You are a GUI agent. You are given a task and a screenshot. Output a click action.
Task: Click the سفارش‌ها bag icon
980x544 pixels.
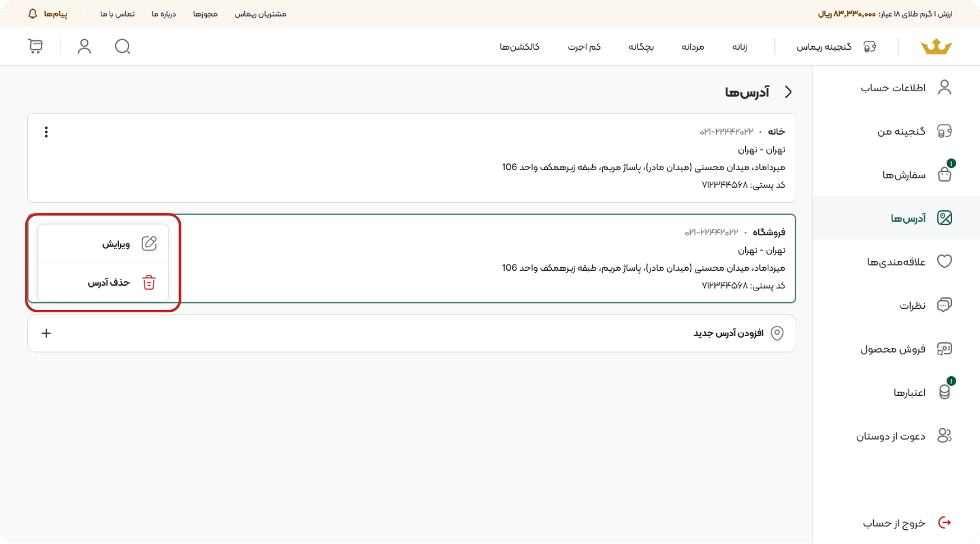tap(944, 174)
